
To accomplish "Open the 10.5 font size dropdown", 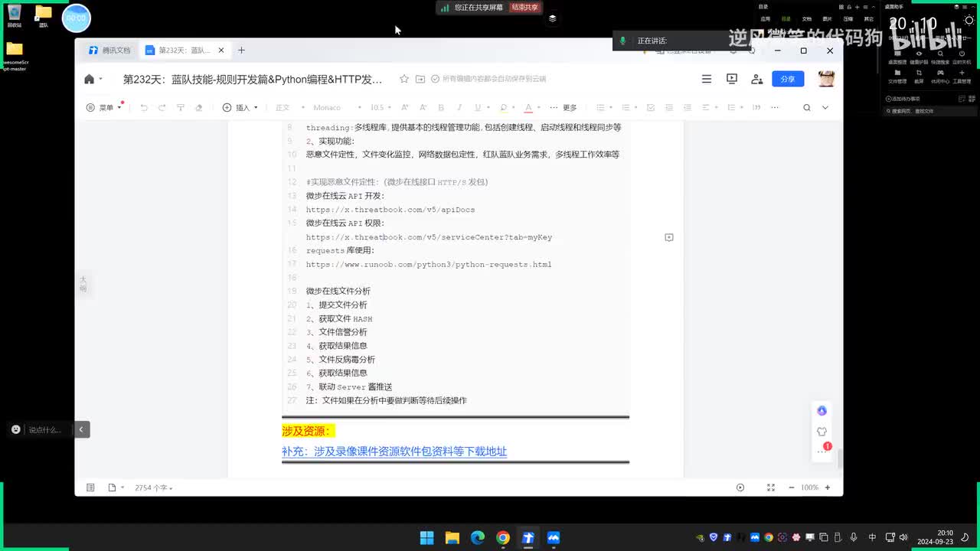I will [x=381, y=108].
